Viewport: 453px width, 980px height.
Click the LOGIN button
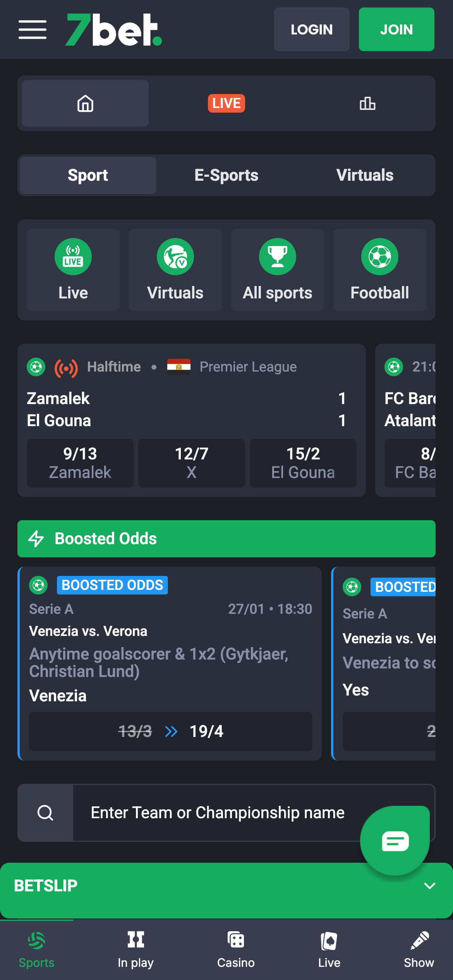tap(312, 29)
